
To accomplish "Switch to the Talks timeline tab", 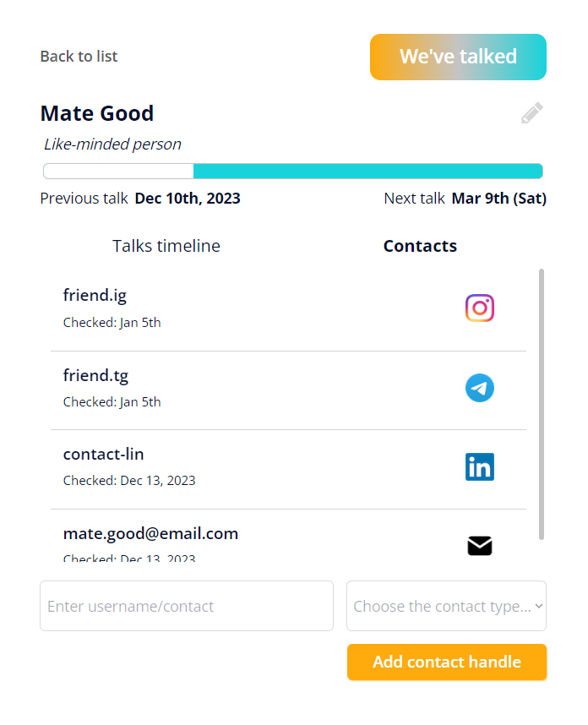I will [166, 246].
